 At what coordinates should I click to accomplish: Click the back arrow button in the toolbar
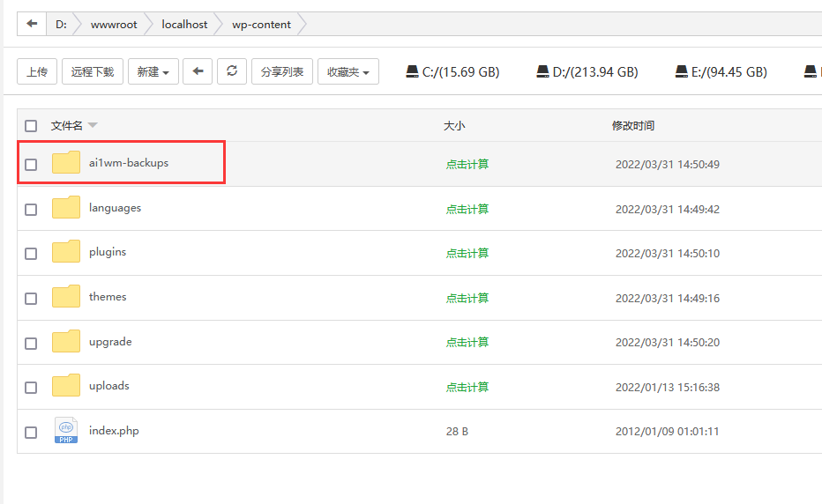click(198, 71)
